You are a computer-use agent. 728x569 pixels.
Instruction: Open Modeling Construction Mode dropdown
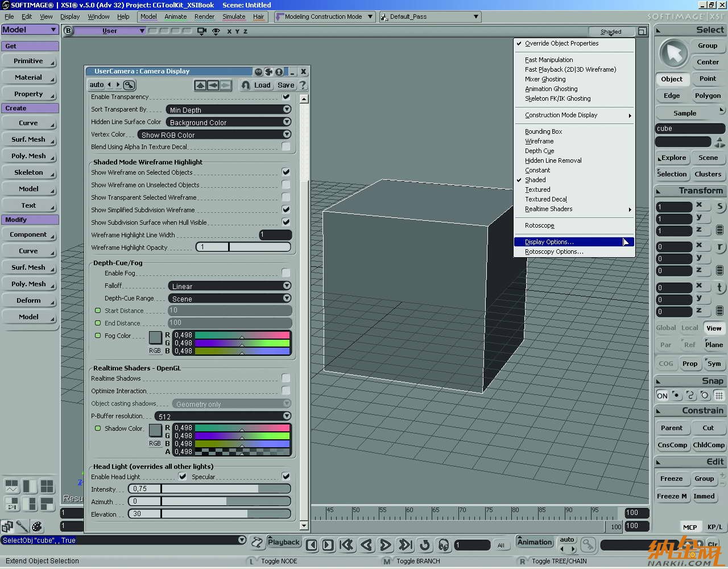point(324,17)
